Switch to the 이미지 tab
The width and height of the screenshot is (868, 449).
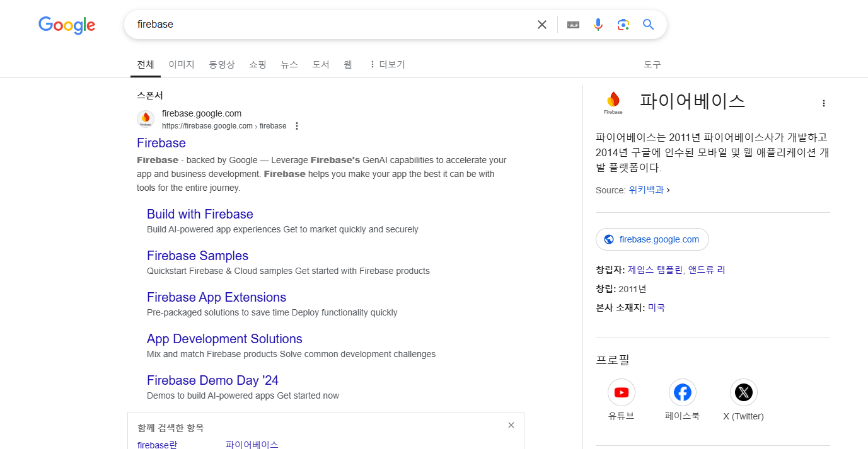182,64
